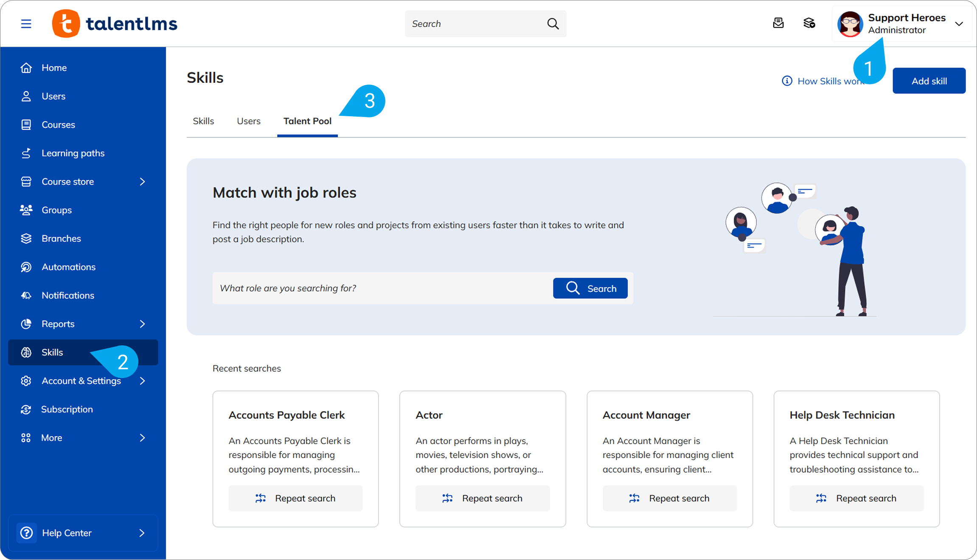This screenshot has height=560, width=977.
Task: Repeat search for Help Desk Technician
Action: tap(856, 498)
